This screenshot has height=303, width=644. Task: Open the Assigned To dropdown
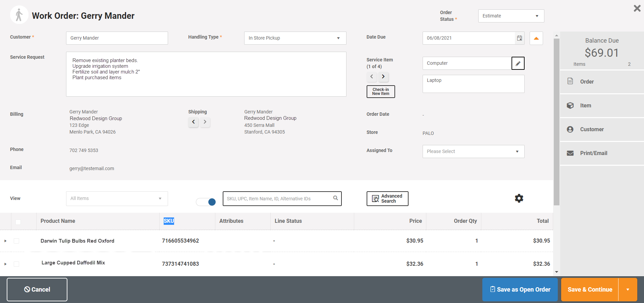(x=473, y=151)
